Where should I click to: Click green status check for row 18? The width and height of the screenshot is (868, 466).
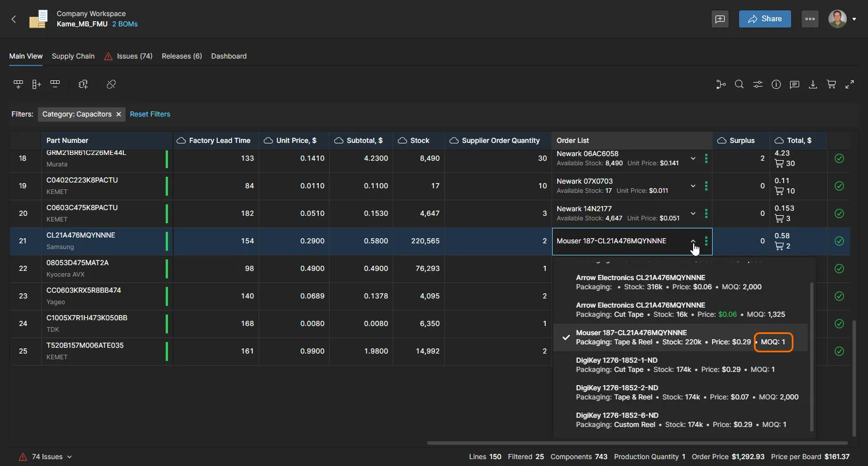[839, 158]
